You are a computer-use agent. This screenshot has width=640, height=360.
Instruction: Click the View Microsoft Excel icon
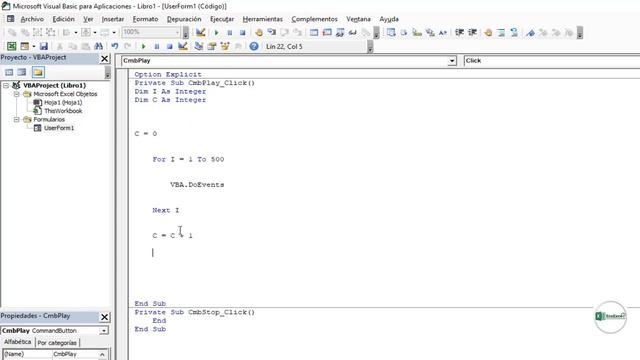click(12, 47)
